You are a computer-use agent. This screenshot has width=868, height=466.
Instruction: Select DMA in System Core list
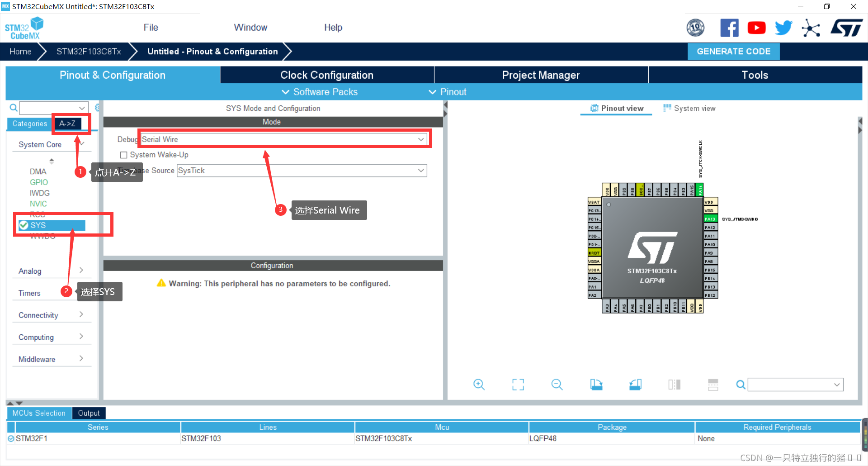coord(38,171)
